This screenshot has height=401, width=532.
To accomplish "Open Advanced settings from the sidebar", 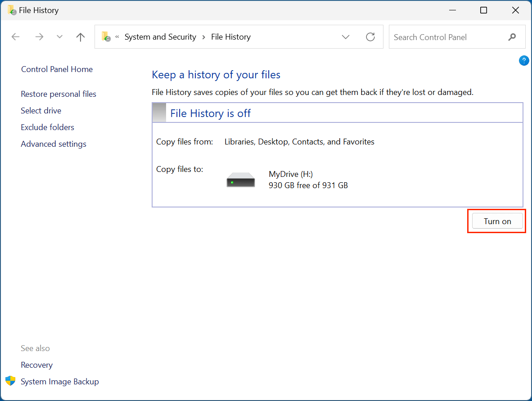I will [53, 144].
